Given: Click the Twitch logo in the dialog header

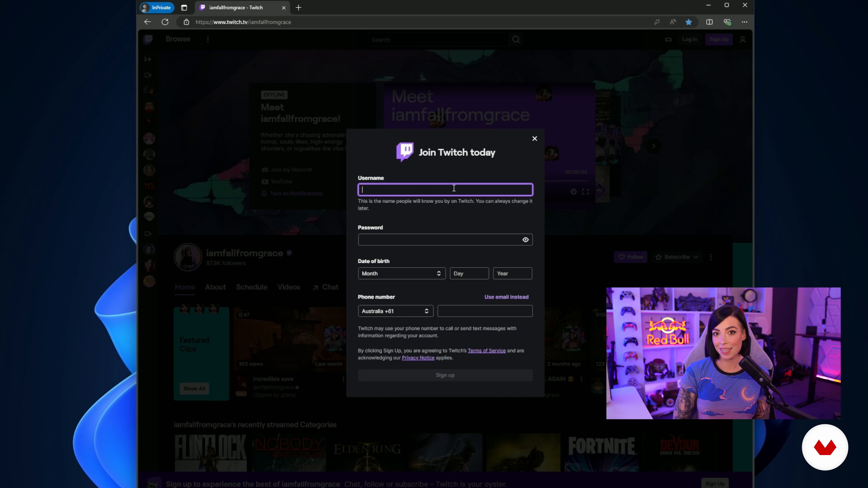Looking at the screenshot, I should pos(405,152).
